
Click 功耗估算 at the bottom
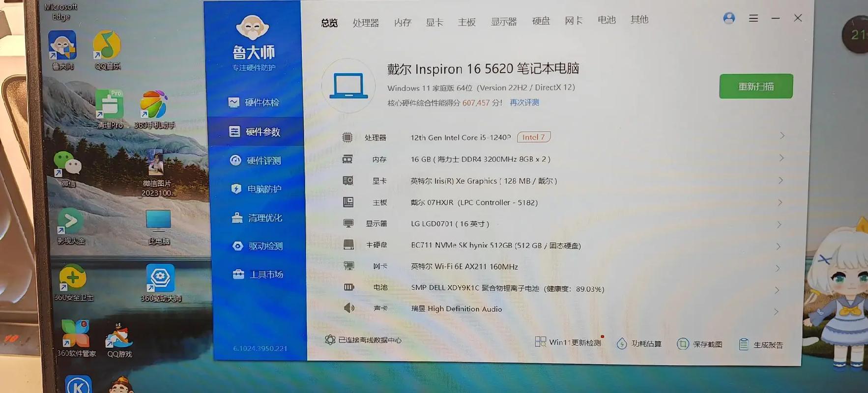[x=639, y=343]
